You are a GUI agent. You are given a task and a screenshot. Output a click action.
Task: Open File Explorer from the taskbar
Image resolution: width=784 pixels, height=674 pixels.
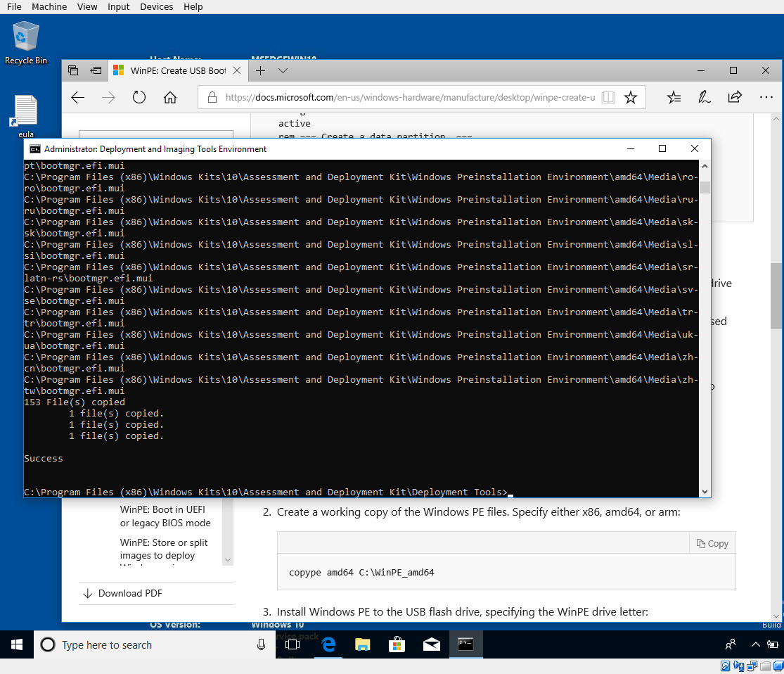(x=363, y=644)
